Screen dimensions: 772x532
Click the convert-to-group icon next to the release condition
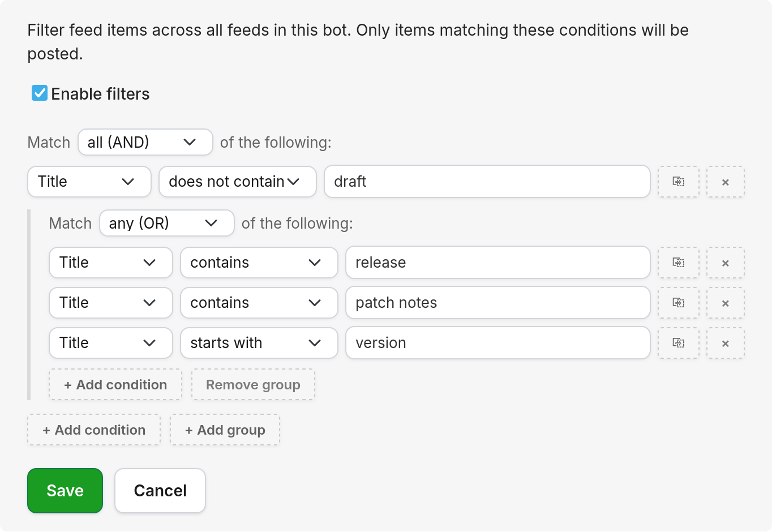pyautogui.click(x=678, y=263)
